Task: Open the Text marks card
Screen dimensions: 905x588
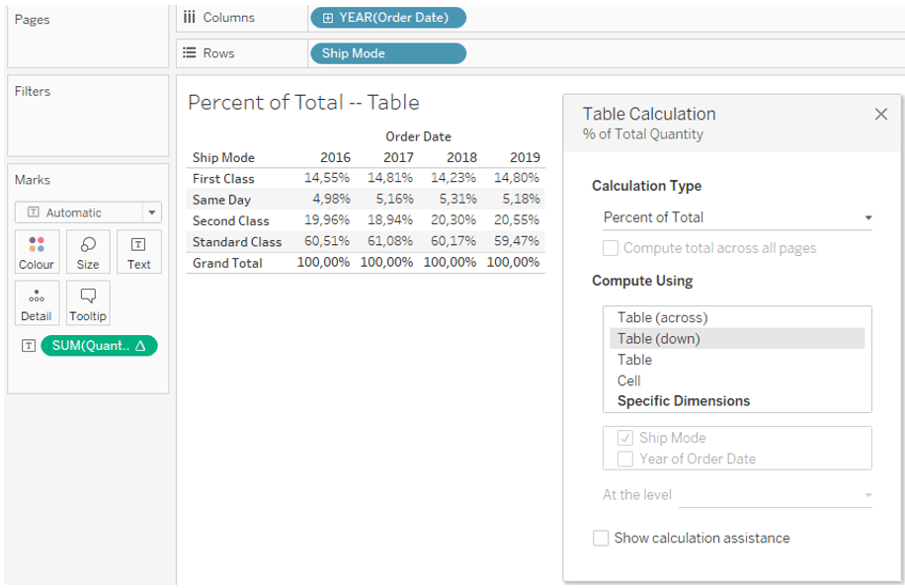Action: click(x=138, y=252)
